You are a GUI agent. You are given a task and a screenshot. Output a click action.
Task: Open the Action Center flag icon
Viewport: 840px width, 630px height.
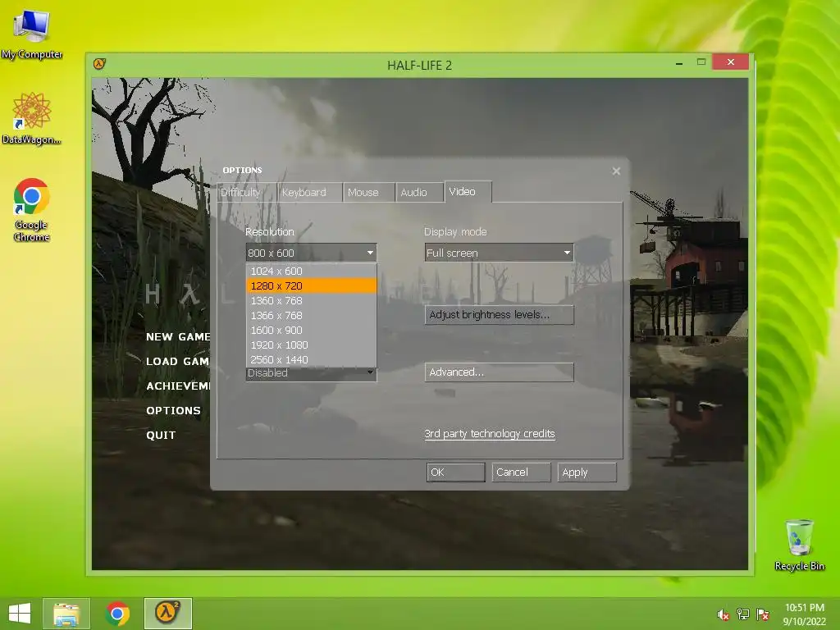763,614
